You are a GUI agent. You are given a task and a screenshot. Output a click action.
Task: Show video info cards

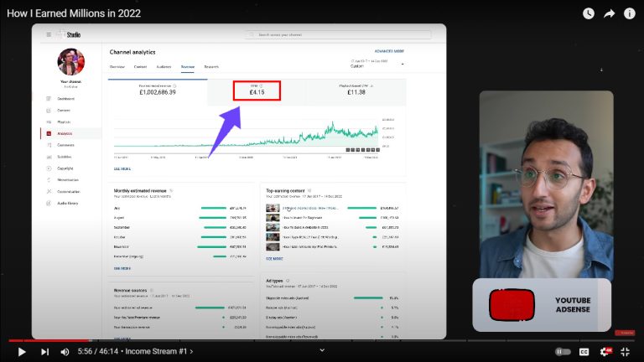click(x=629, y=13)
